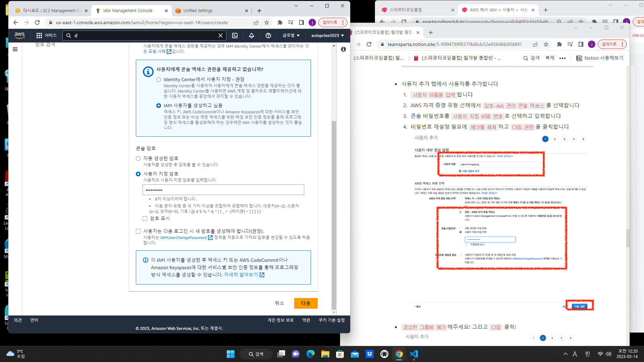Viewport: 644px width, 362px height.
Task: Open AWS support help icon
Action: 268,36
